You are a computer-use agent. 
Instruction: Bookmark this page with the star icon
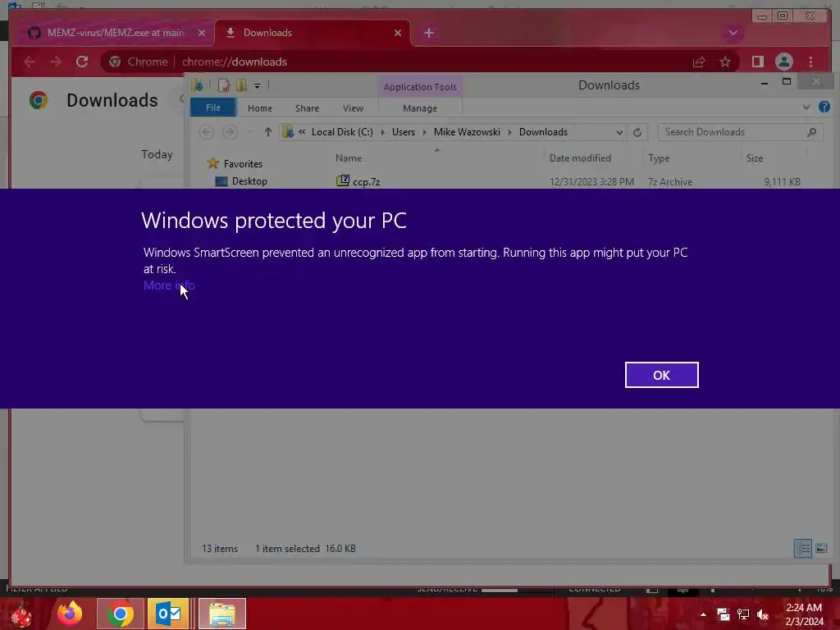click(725, 62)
